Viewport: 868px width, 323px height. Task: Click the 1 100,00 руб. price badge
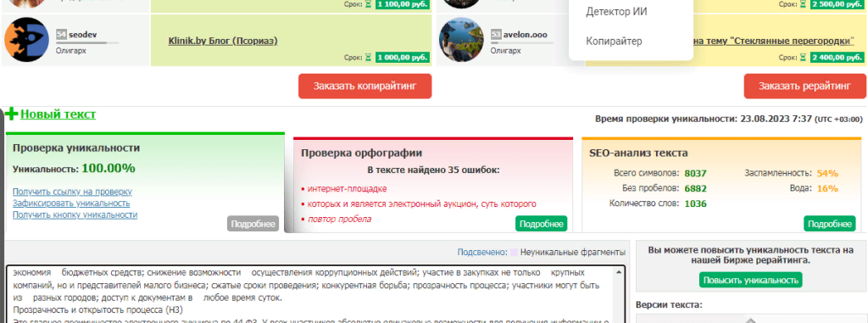403,4
